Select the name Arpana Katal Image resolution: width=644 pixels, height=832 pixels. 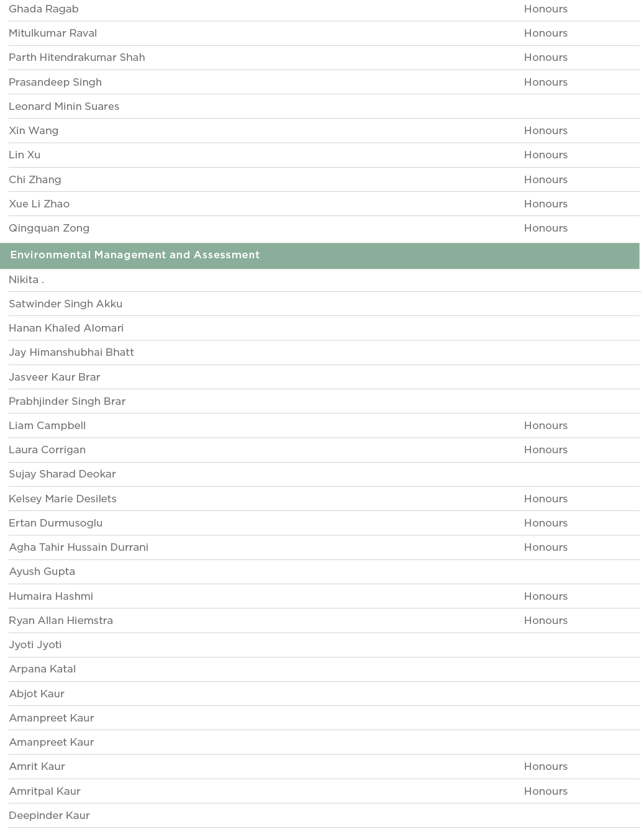(42, 669)
